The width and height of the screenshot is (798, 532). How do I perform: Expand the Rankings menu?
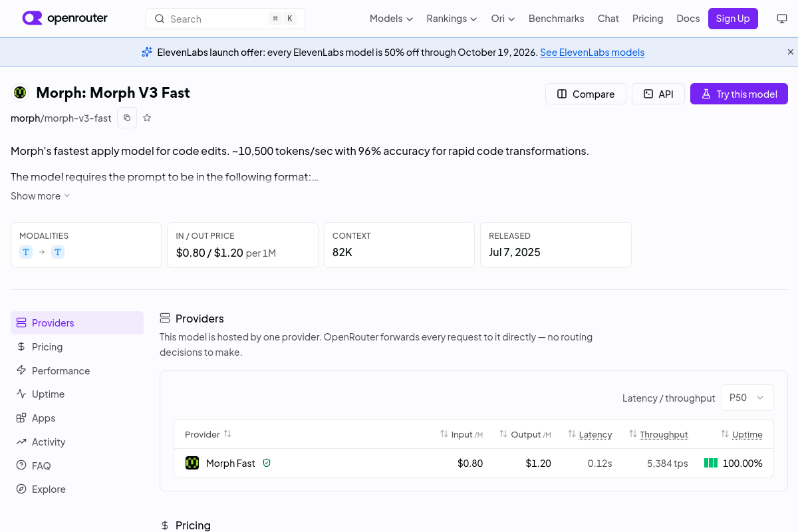point(452,19)
